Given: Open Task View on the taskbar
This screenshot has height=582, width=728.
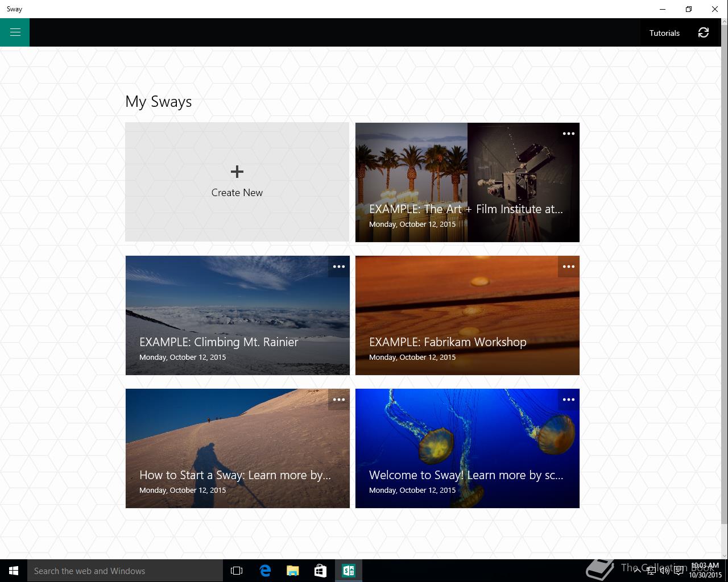Looking at the screenshot, I should tap(237, 571).
